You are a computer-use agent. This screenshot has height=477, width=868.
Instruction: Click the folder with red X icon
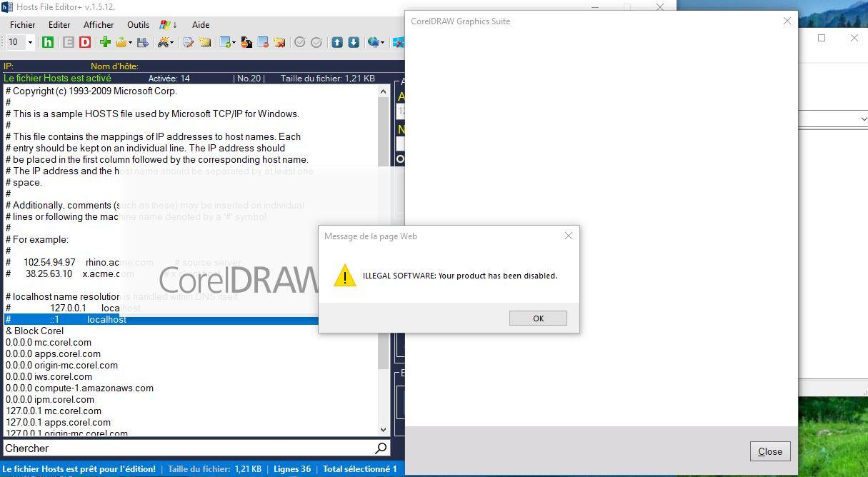point(279,42)
